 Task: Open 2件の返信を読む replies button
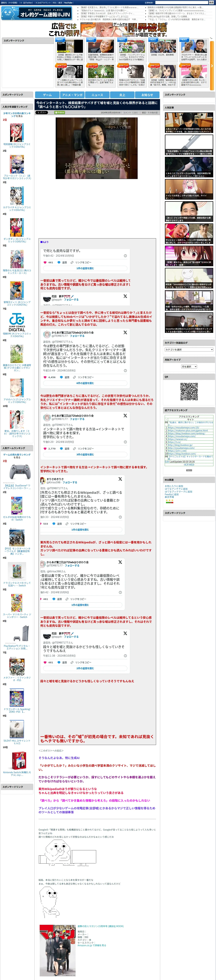[x=85, y=668]
